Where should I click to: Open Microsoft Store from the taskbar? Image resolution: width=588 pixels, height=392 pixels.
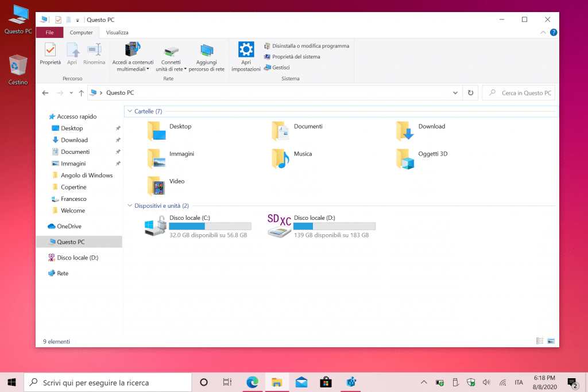pyautogui.click(x=326, y=382)
